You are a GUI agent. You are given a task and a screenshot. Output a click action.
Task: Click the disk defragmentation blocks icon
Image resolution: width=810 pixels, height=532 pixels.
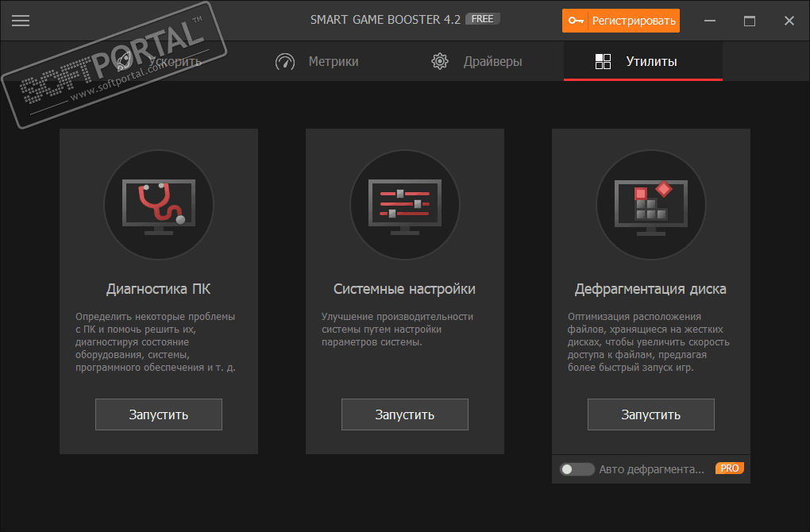651,205
